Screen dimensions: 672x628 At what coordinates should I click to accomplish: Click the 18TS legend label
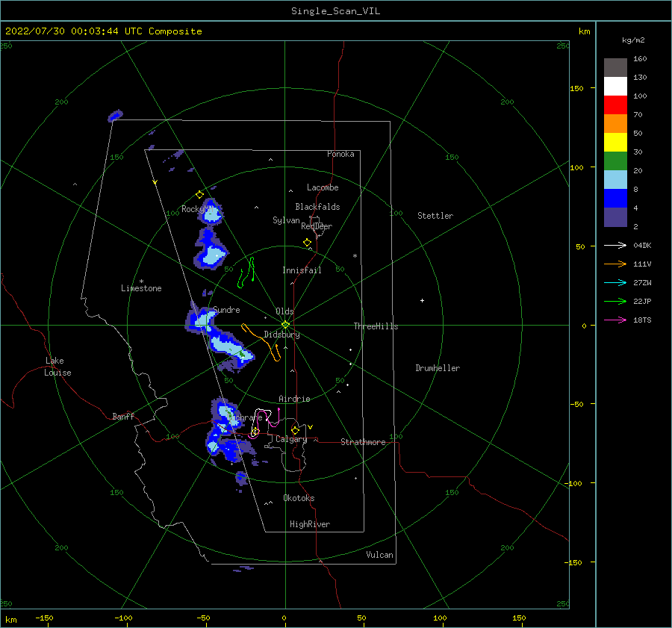point(642,320)
